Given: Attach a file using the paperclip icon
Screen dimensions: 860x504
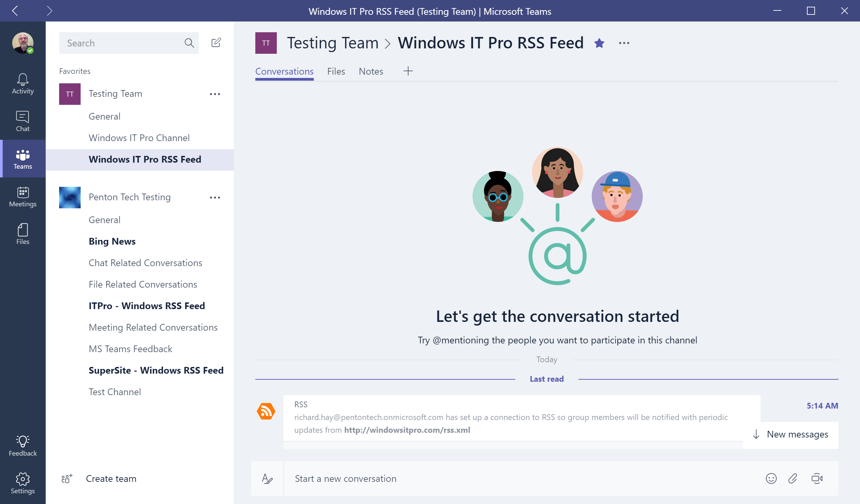Looking at the screenshot, I should [793, 478].
